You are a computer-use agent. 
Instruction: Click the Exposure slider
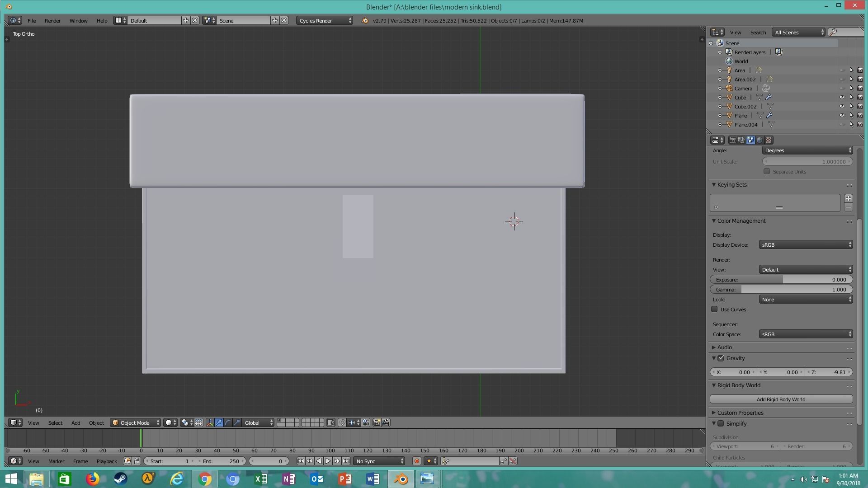[781, 280]
